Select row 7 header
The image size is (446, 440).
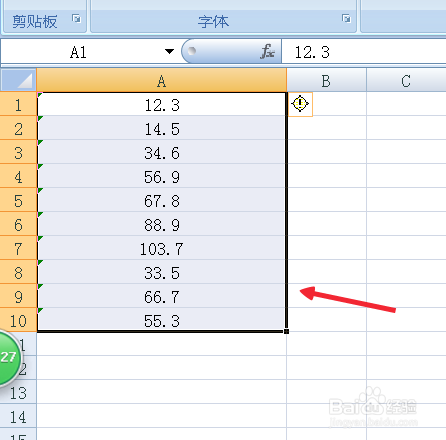18,248
